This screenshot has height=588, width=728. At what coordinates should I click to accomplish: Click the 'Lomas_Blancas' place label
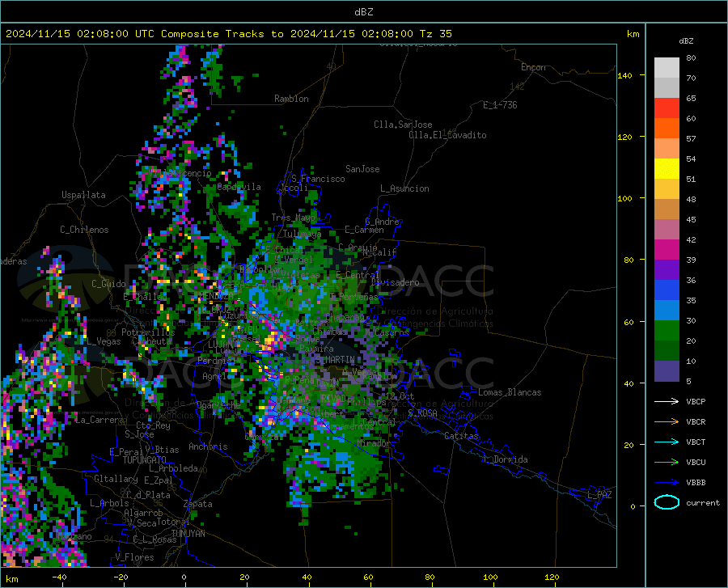510,392
